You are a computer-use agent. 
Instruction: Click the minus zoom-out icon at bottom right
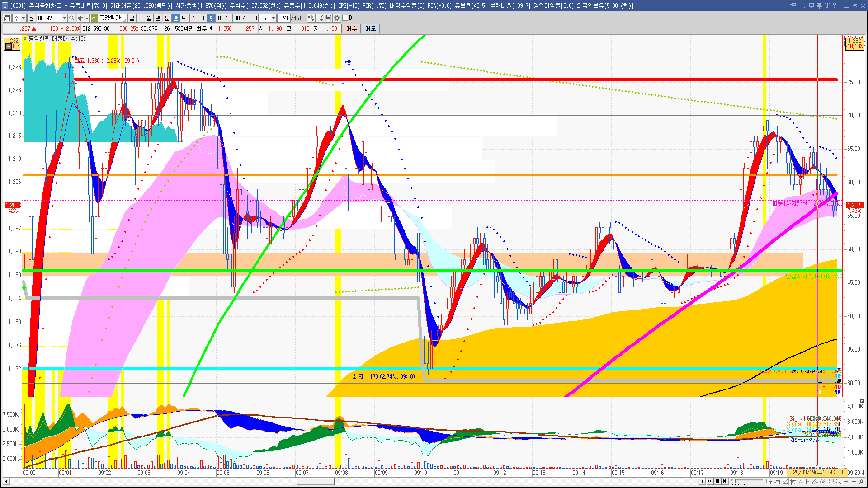coord(846,481)
